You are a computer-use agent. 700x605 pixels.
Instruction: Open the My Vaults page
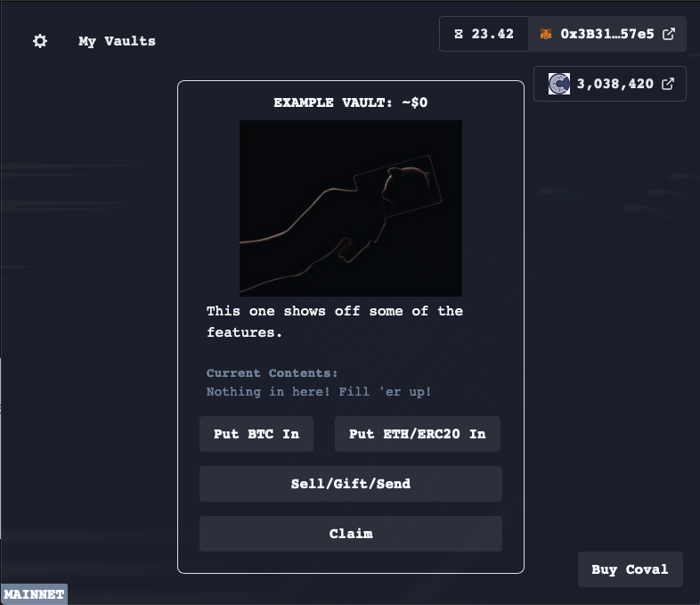click(117, 41)
